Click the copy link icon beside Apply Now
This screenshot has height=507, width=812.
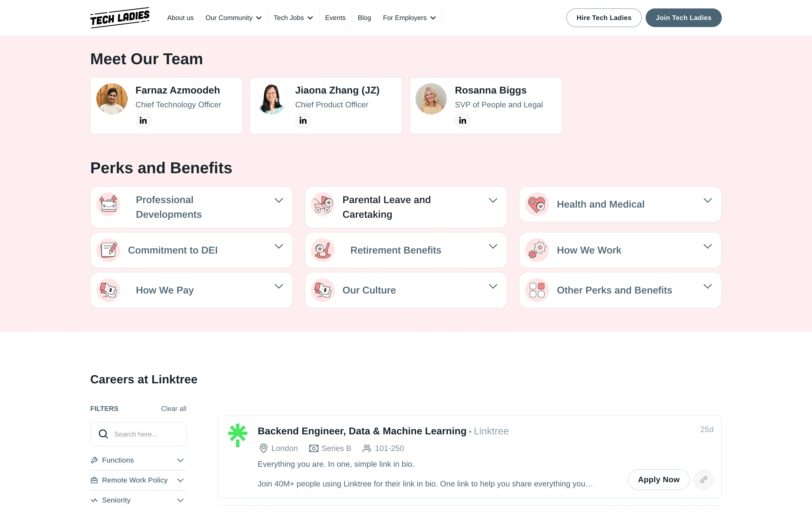(x=703, y=479)
